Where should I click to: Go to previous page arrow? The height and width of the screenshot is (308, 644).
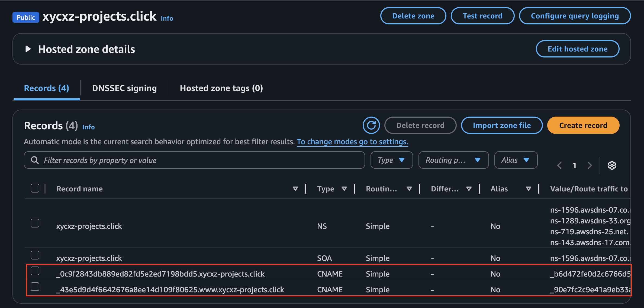[559, 165]
